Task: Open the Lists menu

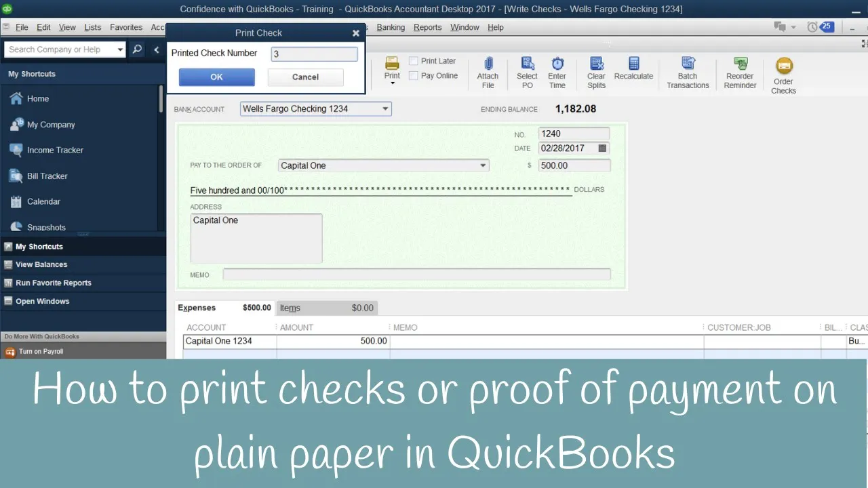Action: click(x=93, y=27)
